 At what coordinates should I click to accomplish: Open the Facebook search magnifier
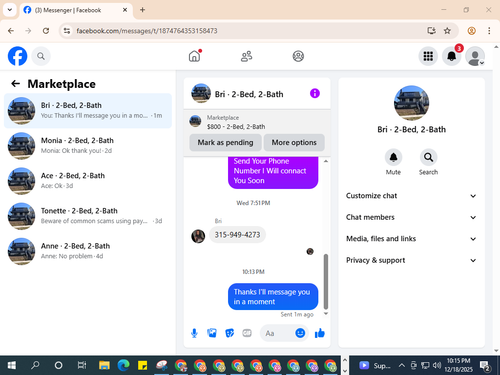[41, 56]
